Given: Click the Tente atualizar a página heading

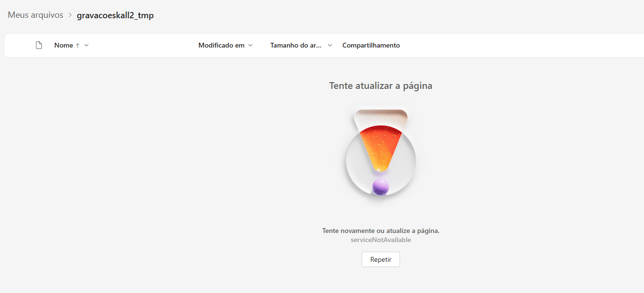Looking at the screenshot, I should point(381,85).
